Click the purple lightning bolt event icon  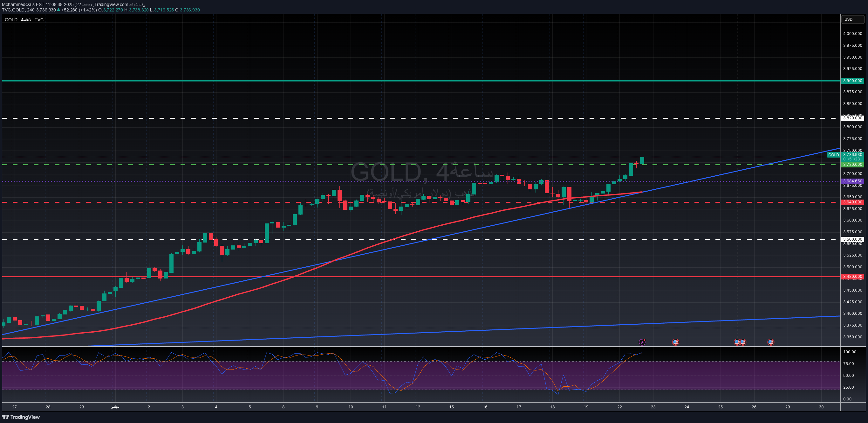642,342
